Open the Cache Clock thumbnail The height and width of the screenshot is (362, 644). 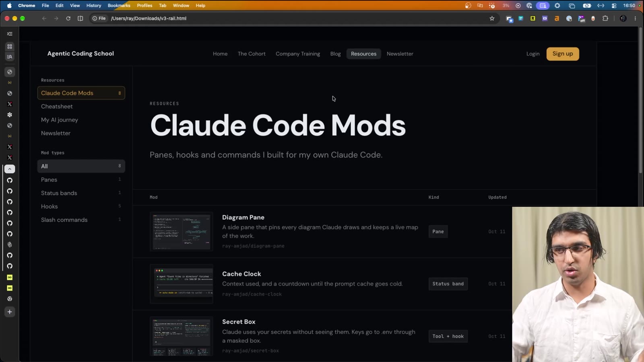click(182, 284)
